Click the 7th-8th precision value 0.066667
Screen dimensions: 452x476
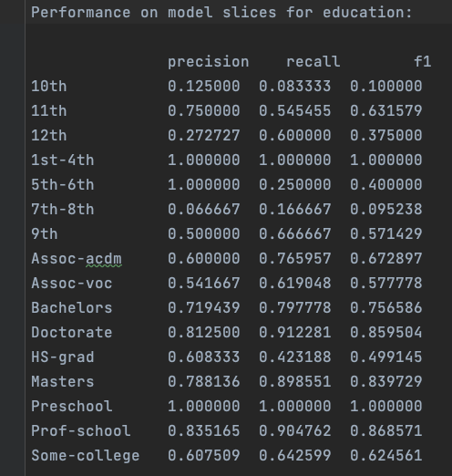tap(204, 210)
